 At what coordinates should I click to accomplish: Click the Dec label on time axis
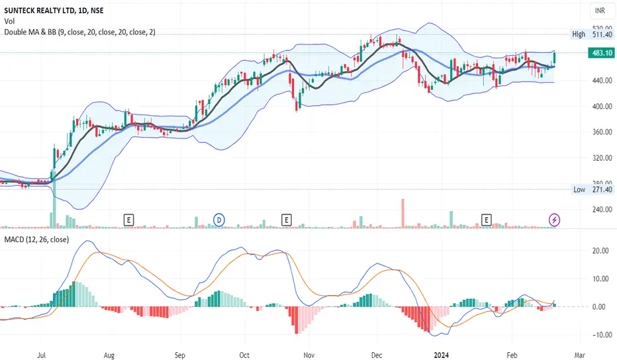coord(377,355)
